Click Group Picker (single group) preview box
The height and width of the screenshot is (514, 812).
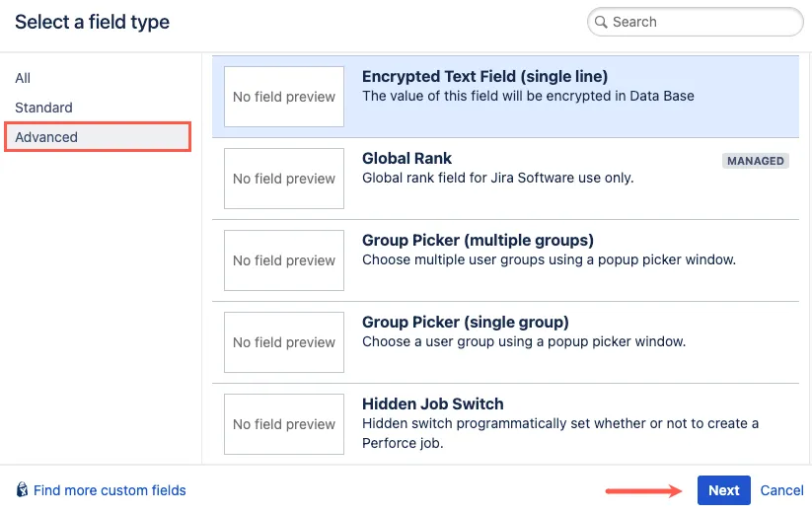tap(284, 342)
